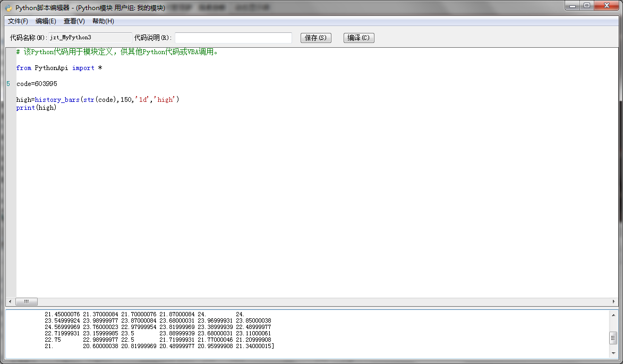
Task: Click the 'history_bars' function name
Action: coord(57,100)
